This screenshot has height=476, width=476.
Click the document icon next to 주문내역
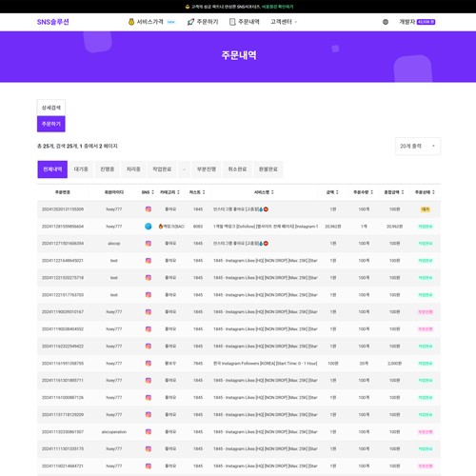click(x=232, y=22)
